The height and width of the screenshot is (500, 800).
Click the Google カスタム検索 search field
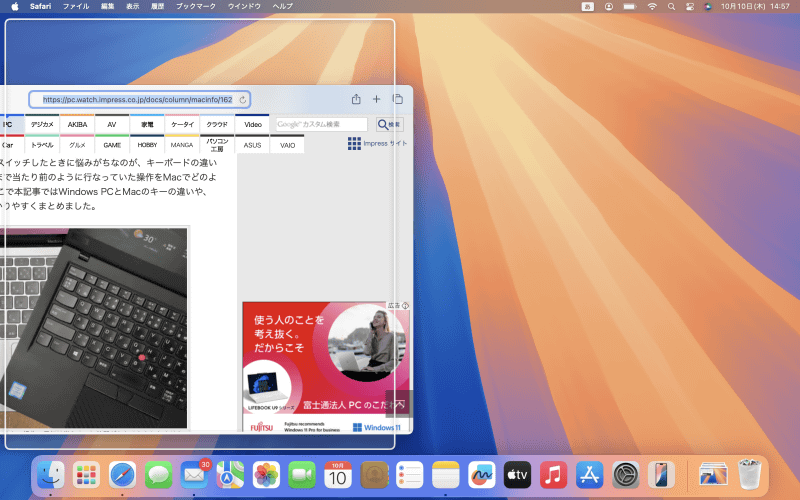321,124
